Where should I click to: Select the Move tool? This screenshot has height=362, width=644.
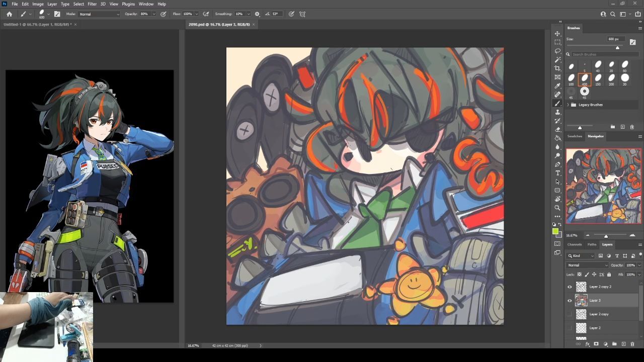[557, 34]
